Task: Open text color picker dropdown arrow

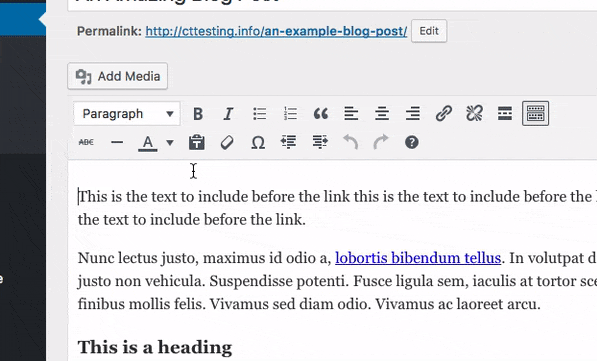Action: point(170,143)
